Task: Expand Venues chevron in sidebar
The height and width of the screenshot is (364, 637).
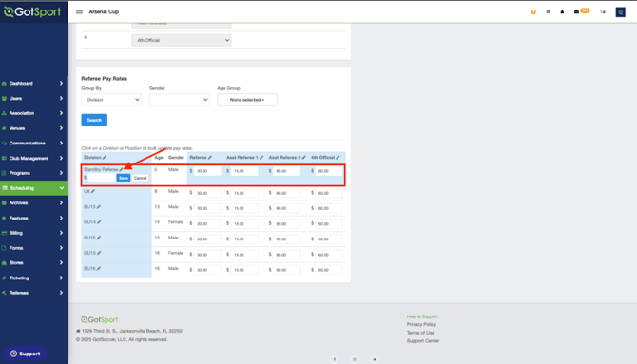Action: 61,128
